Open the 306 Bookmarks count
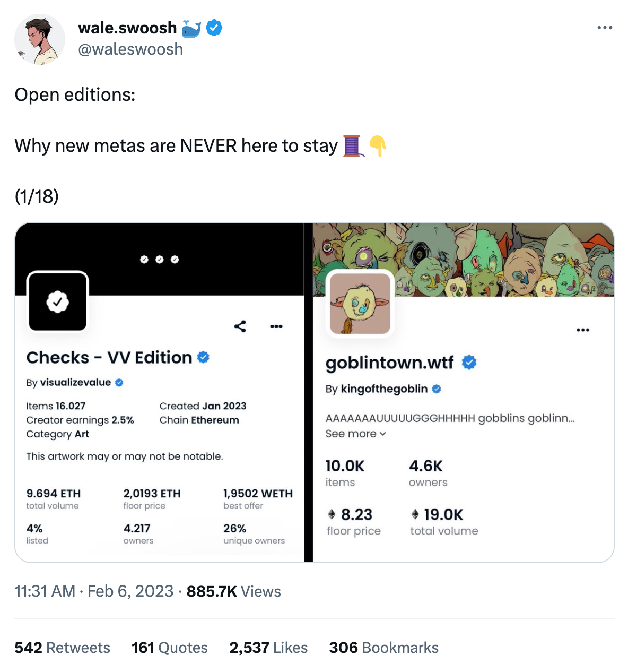 [x=384, y=648]
